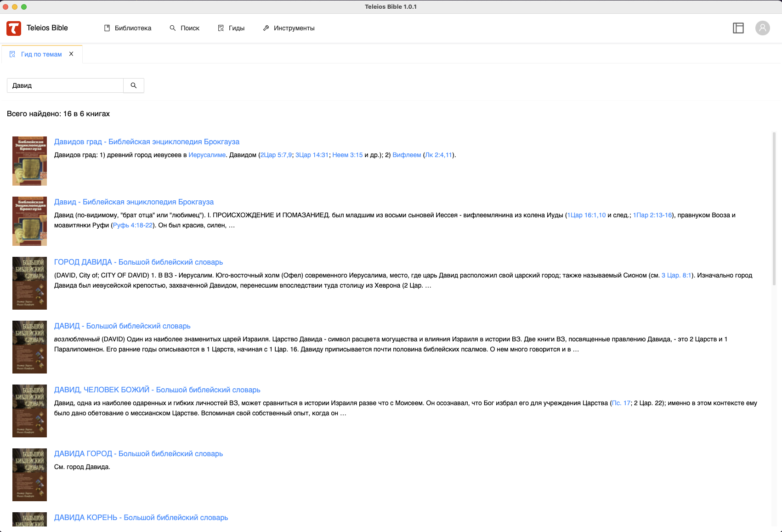Follow the Неем 3:15 reference link

coord(347,155)
